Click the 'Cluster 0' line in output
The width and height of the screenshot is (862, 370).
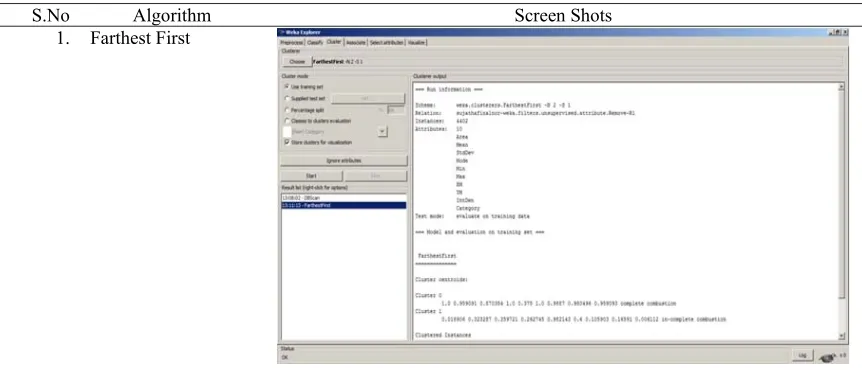(429, 295)
